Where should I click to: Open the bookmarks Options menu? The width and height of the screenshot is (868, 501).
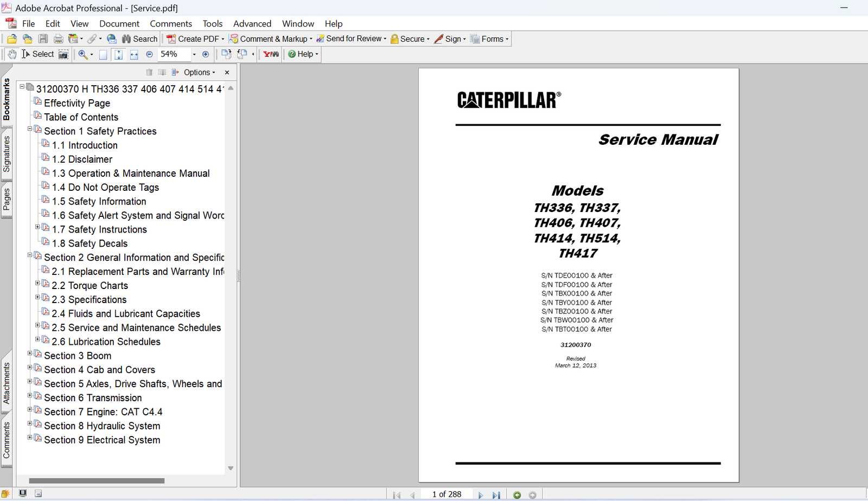(x=200, y=72)
